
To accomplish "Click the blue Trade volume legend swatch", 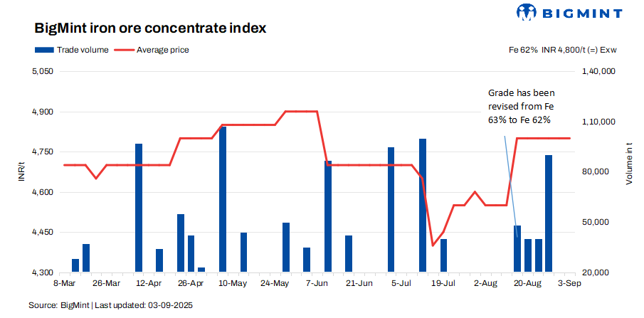I will pyautogui.click(x=43, y=50).
